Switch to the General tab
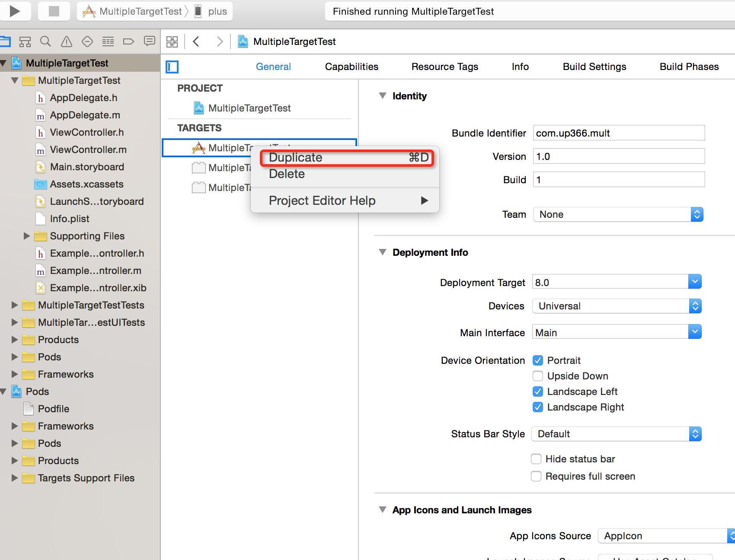This screenshot has width=735, height=560. (x=273, y=67)
